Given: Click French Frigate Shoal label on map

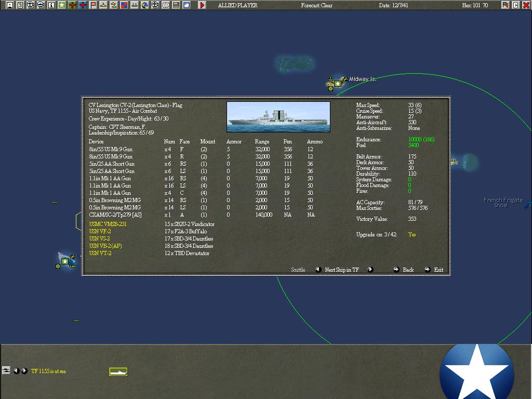Looking at the screenshot, I should 503,203.
